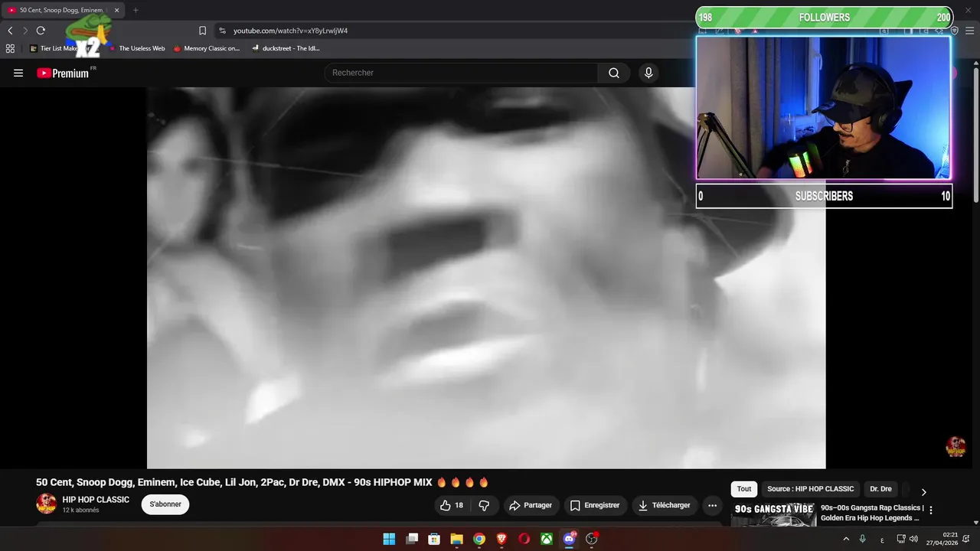Open the YouTube hamburger guide menu
Viewport: 980px width, 551px height.
pyautogui.click(x=18, y=73)
